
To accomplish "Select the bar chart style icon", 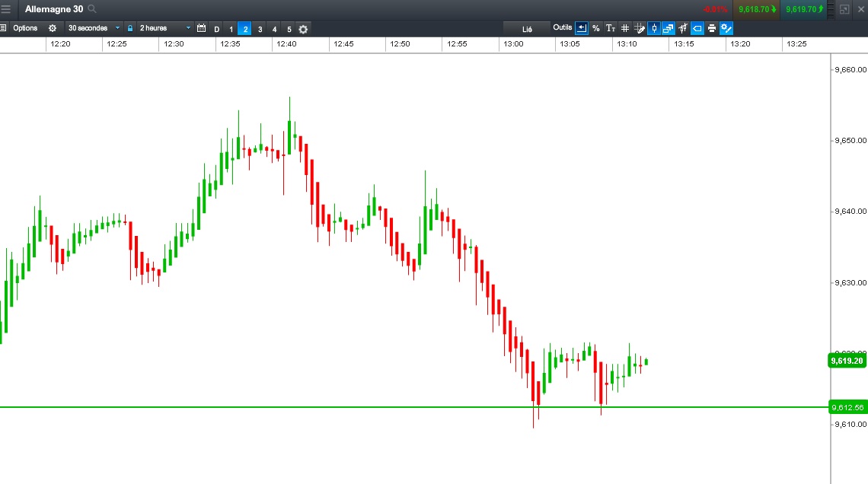I will tap(682, 28).
